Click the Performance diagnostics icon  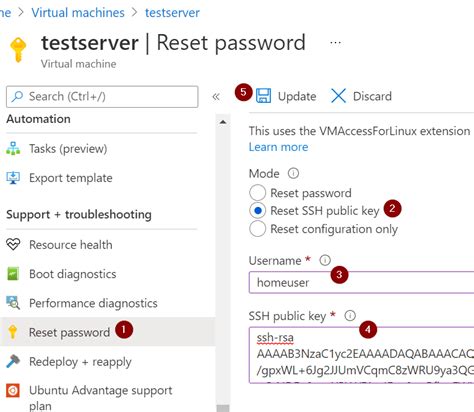13,303
